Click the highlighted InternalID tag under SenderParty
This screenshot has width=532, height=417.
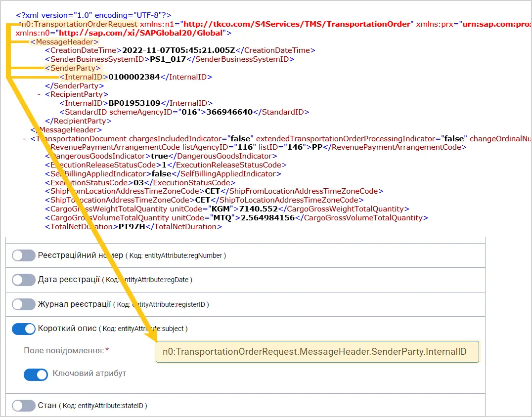tap(84, 77)
